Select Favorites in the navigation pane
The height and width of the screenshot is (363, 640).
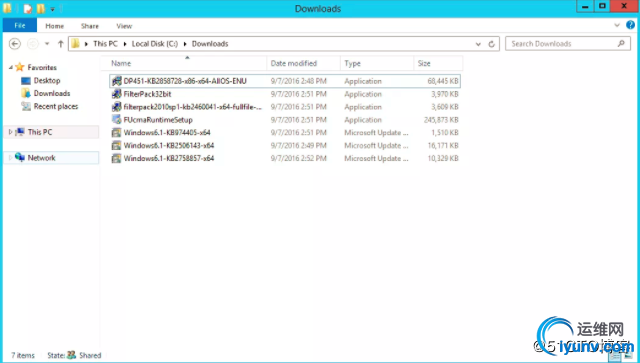(x=42, y=67)
